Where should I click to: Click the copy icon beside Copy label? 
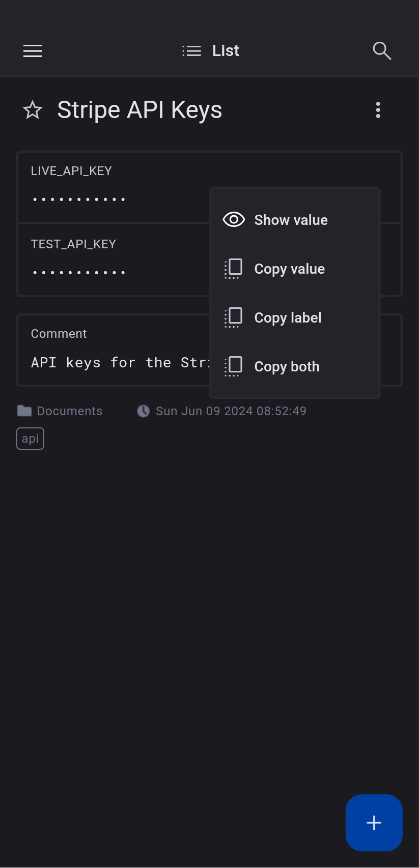tap(234, 317)
